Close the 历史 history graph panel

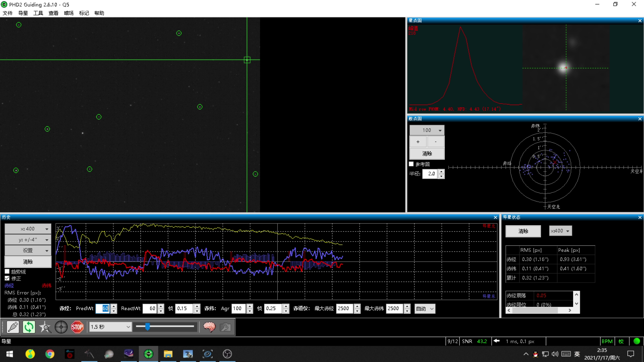pyautogui.click(x=495, y=218)
